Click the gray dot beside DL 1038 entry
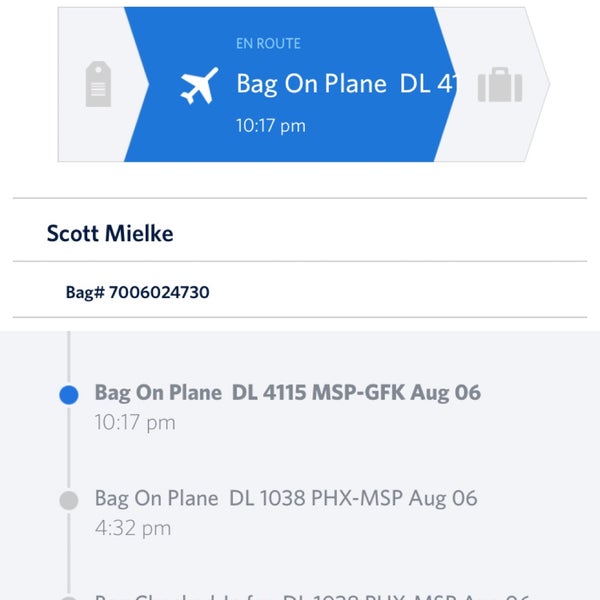Screen dimensions: 600x600 click(x=68, y=500)
